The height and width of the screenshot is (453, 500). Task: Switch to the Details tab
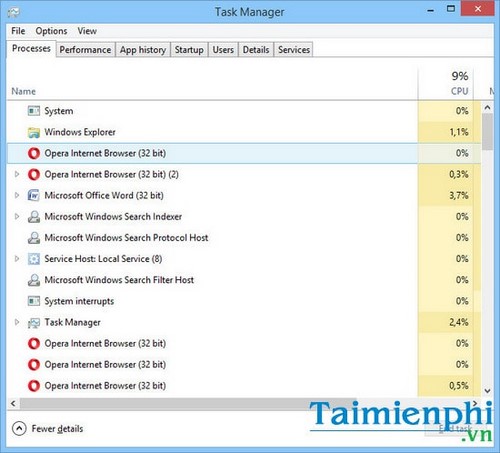(x=256, y=50)
